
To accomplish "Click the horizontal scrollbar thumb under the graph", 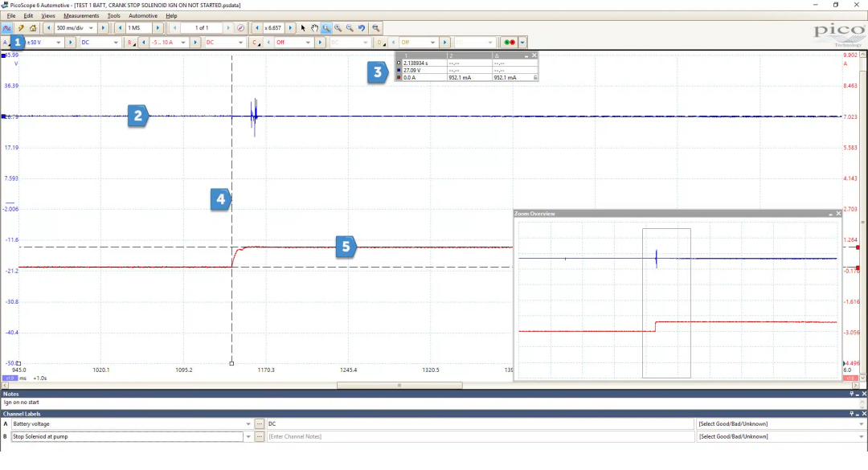I will pyautogui.click(x=399, y=386).
